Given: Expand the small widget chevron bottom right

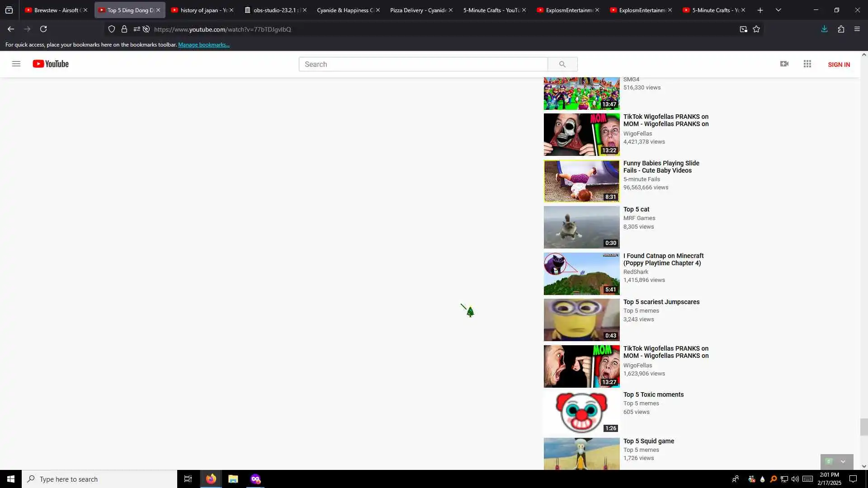Looking at the screenshot, I should click(x=843, y=462).
